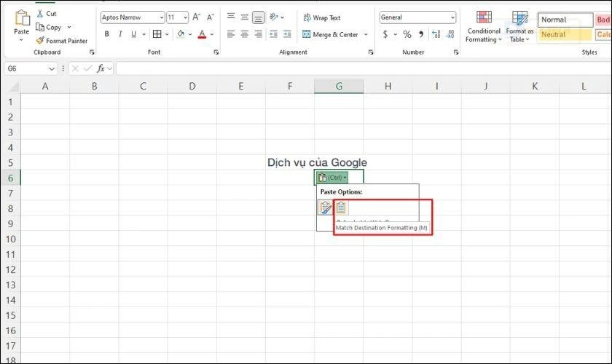Apply percent style to the cell
Image resolution: width=612 pixels, height=364 pixels.
[407, 34]
